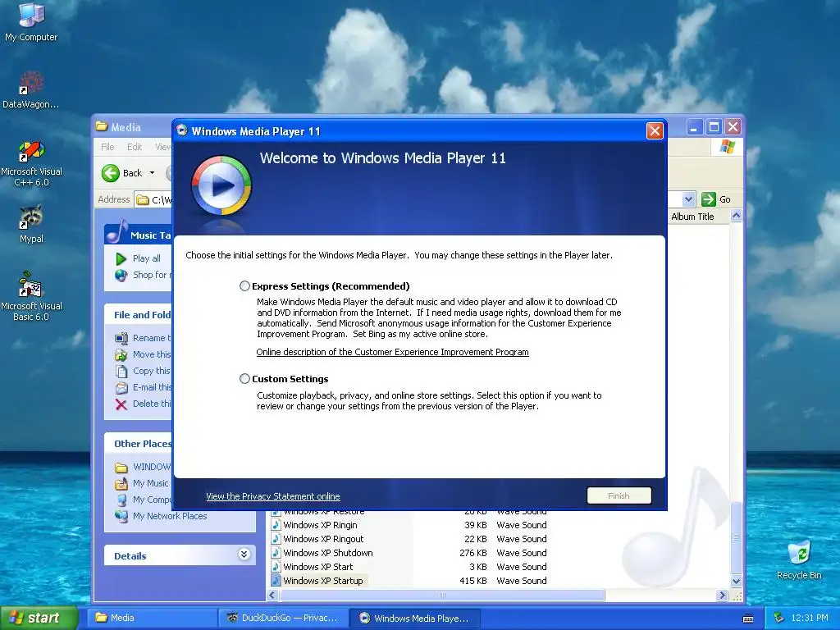Switch to DuckDuckGo taskbar button

(x=283, y=618)
